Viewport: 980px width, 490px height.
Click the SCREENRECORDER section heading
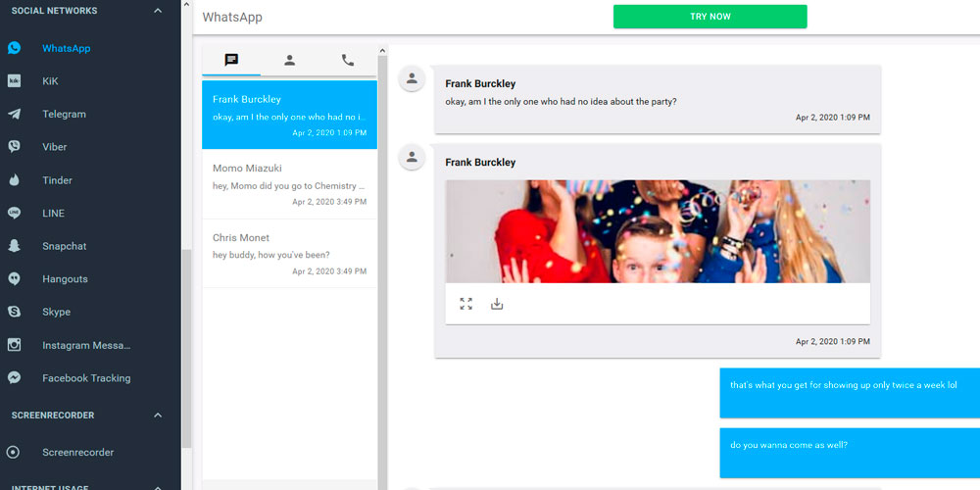[x=53, y=416]
